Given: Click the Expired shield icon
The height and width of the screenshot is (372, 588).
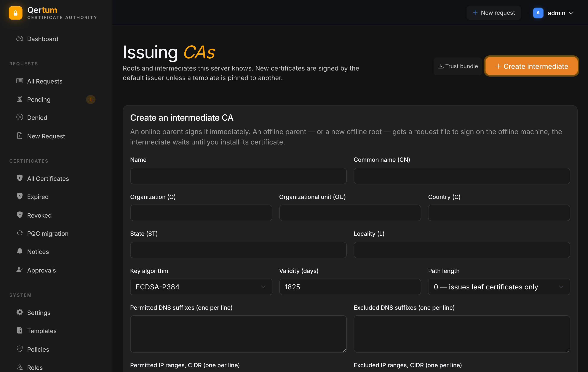Looking at the screenshot, I should 19,196.
